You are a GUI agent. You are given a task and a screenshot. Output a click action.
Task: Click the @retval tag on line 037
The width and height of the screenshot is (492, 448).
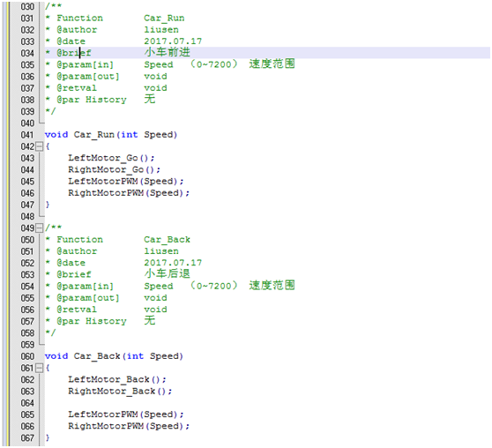pos(77,88)
